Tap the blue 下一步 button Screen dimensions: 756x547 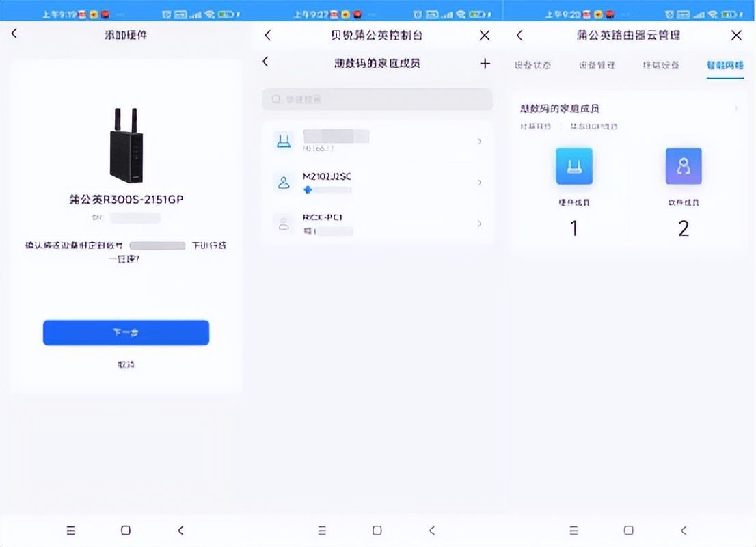point(126,333)
